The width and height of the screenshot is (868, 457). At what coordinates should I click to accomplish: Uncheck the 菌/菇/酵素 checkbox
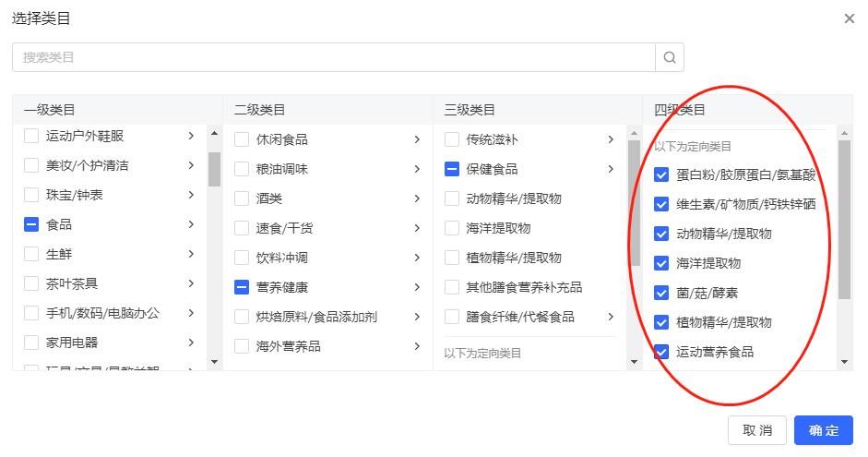click(x=661, y=293)
